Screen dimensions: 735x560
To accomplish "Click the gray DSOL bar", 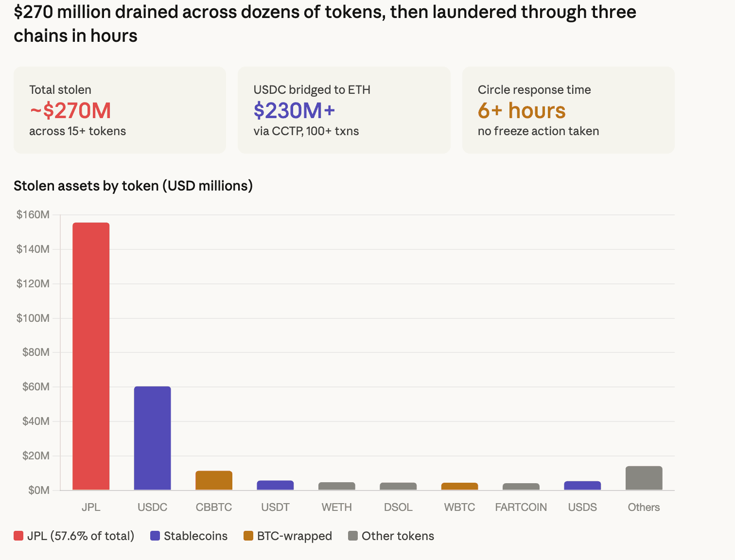I will [x=398, y=486].
